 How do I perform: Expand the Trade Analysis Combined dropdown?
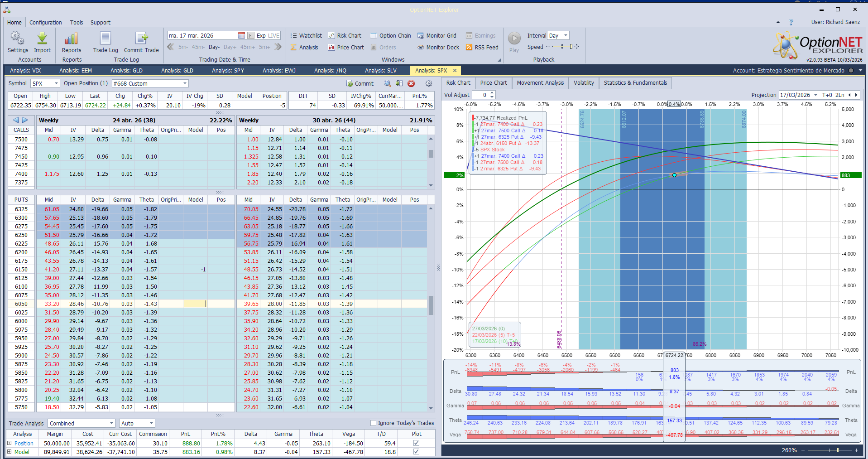point(111,423)
